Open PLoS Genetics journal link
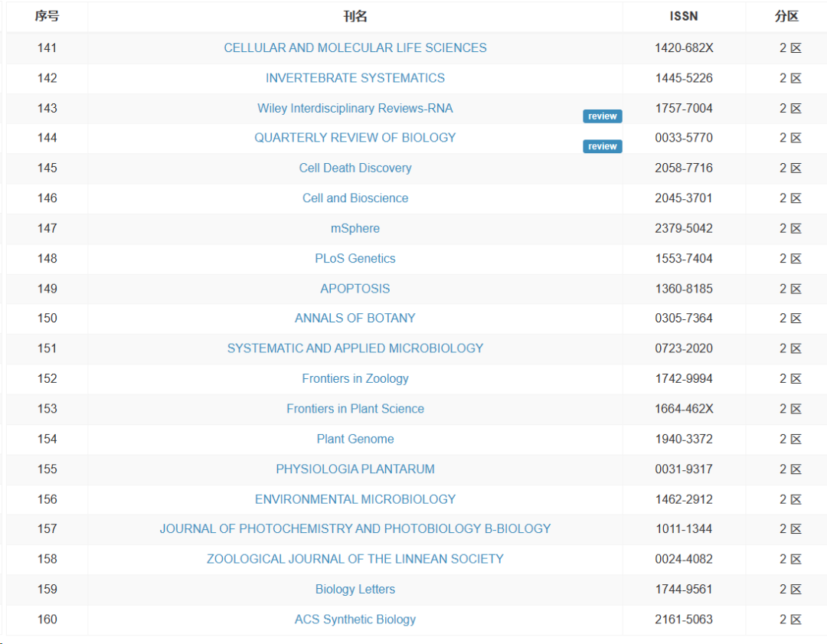 click(x=355, y=259)
